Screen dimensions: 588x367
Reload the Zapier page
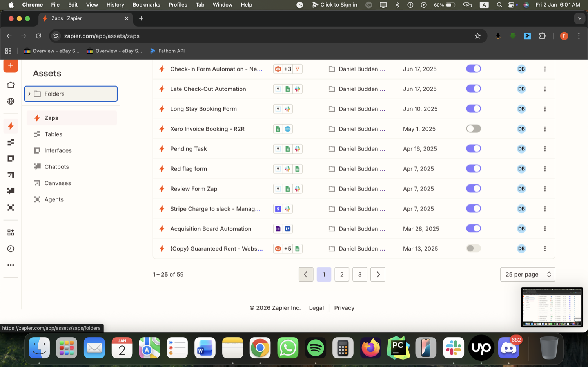tap(38, 36)
